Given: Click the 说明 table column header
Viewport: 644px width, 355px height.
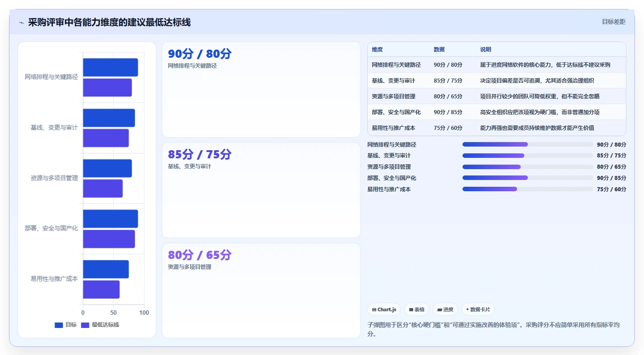Looking at the screenshot, I should (485, 50).
